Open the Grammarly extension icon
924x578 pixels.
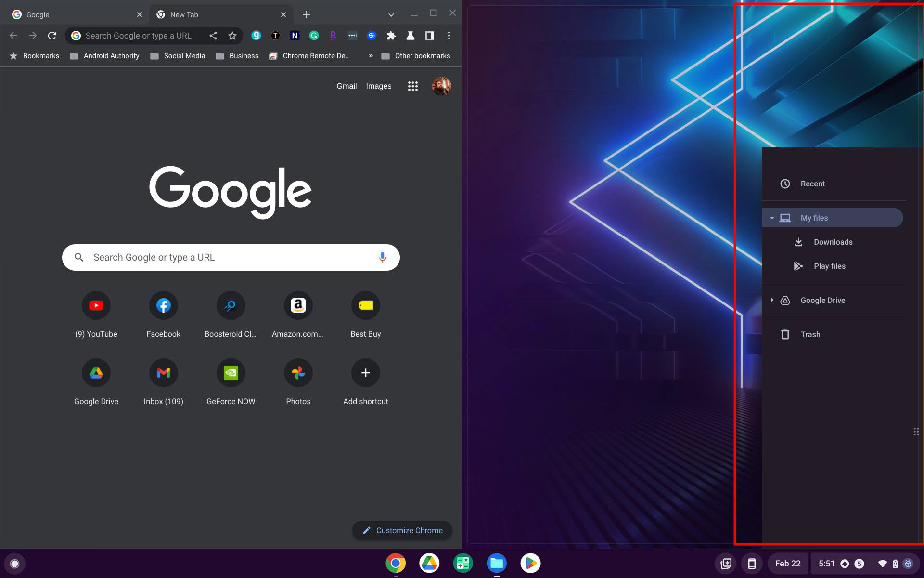pyautogui.click(x=314, y=36)
